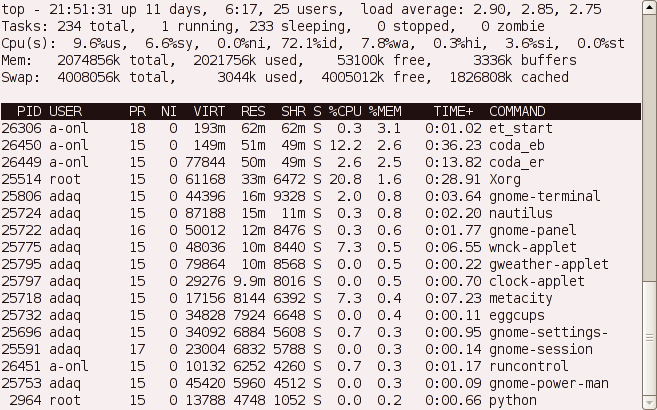This screenshot has width=657, height=410.
Task: Click the 3336k buffers value
Action: click(492, 60)
